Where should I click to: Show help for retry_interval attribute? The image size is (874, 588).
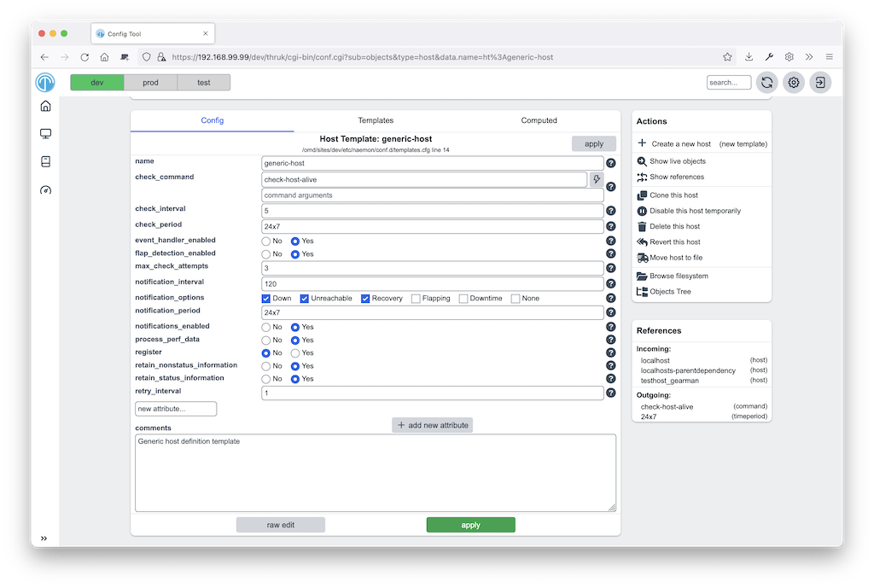coord(611,393)
